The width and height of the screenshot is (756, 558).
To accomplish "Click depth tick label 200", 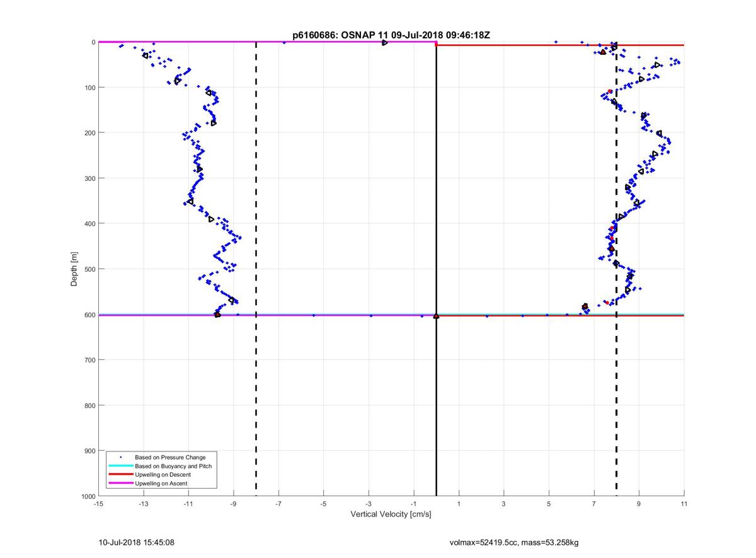I will tap(89, 133).
